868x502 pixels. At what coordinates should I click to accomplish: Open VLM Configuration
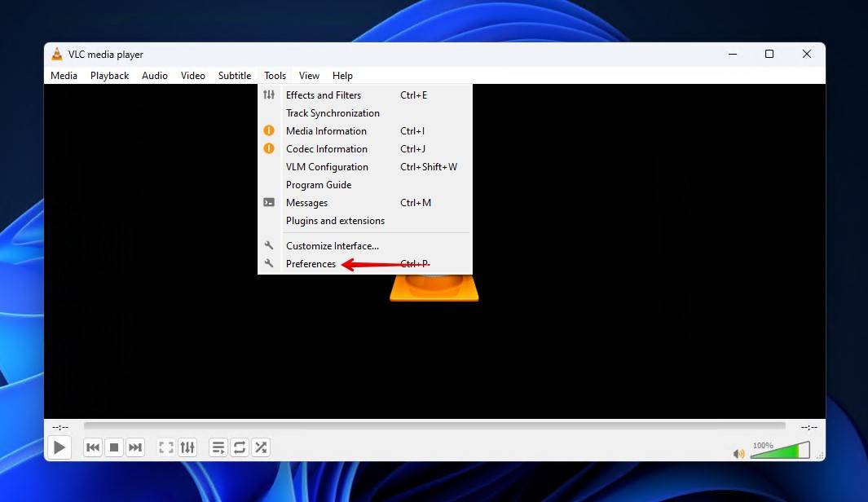point(365,167)
